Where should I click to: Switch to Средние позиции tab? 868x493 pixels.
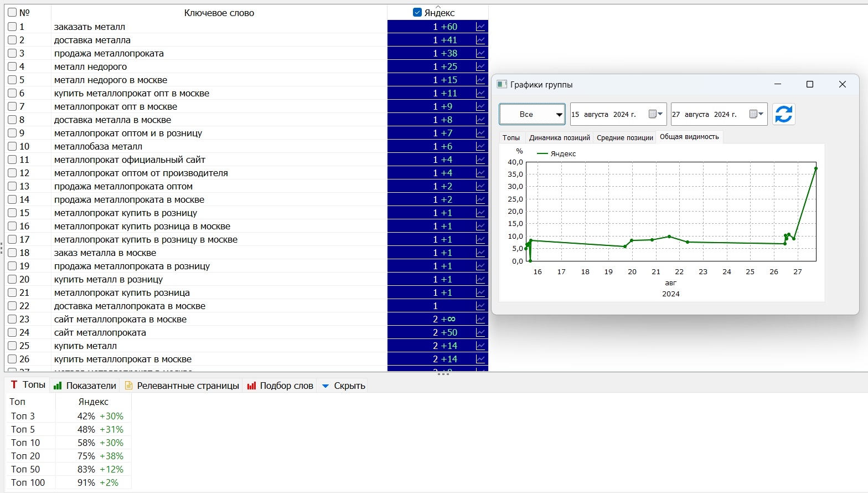tap(624, 137)
